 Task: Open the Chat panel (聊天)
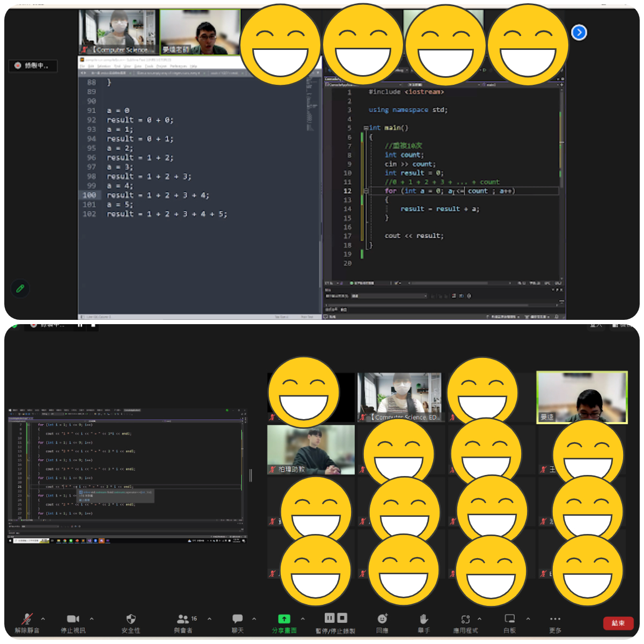click(x=238, y=619)
